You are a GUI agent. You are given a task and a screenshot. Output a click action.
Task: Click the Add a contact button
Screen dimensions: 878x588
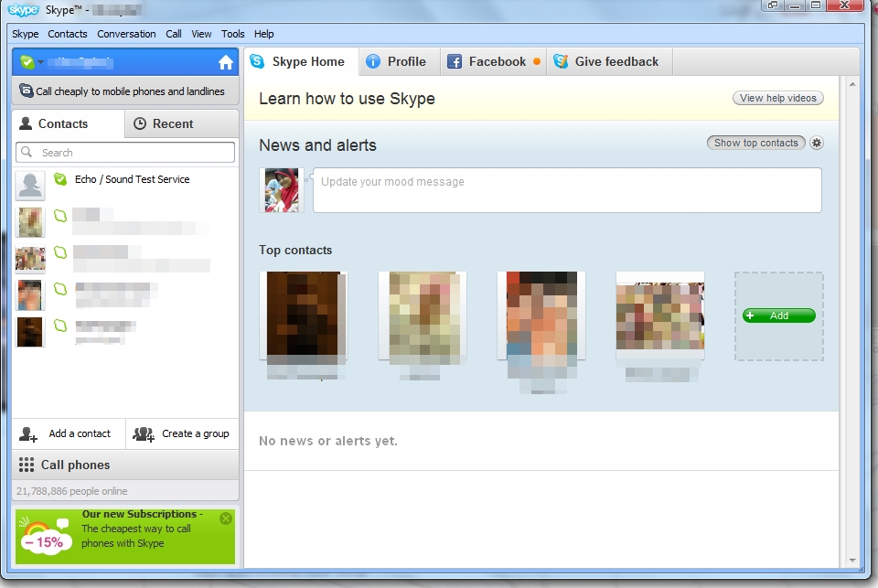coord(69,434)
